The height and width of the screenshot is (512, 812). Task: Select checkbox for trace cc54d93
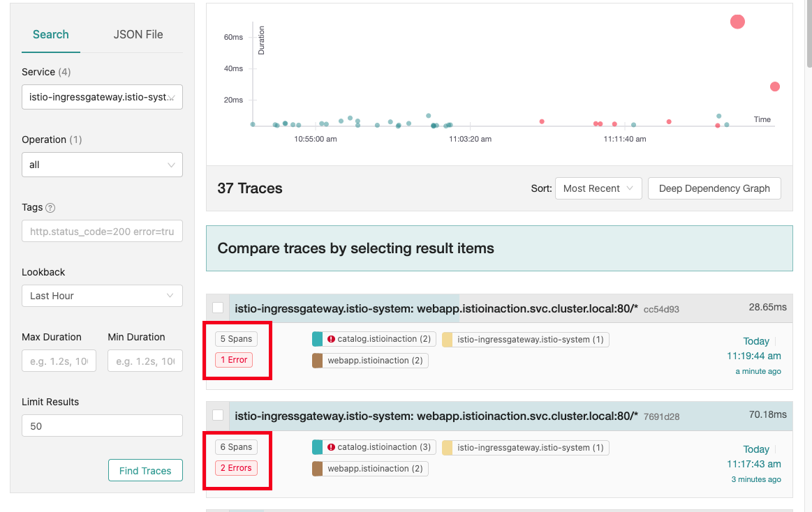click(x=218, y=308)
